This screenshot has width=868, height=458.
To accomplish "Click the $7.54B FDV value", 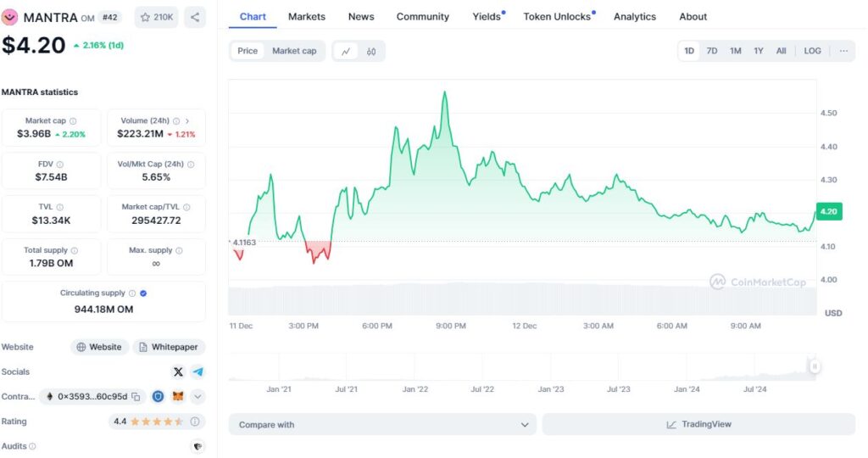I will click(51, 177).
